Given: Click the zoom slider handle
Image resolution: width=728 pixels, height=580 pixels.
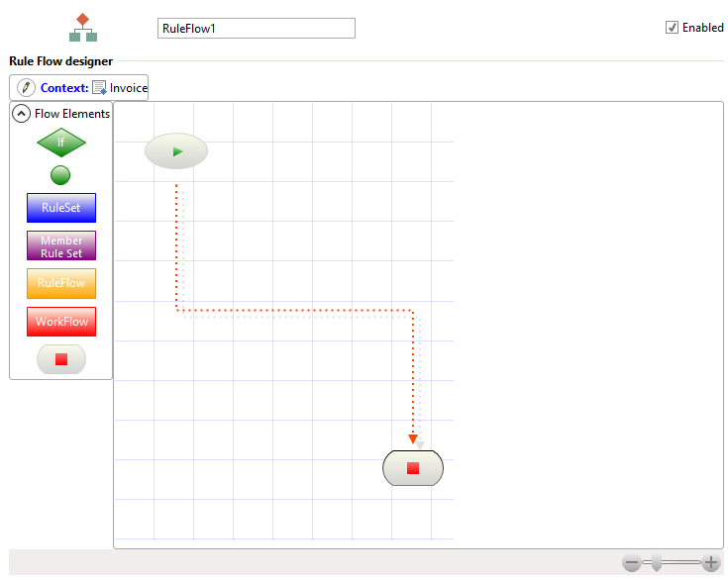Looking at the screenshot, I should 655,564.
